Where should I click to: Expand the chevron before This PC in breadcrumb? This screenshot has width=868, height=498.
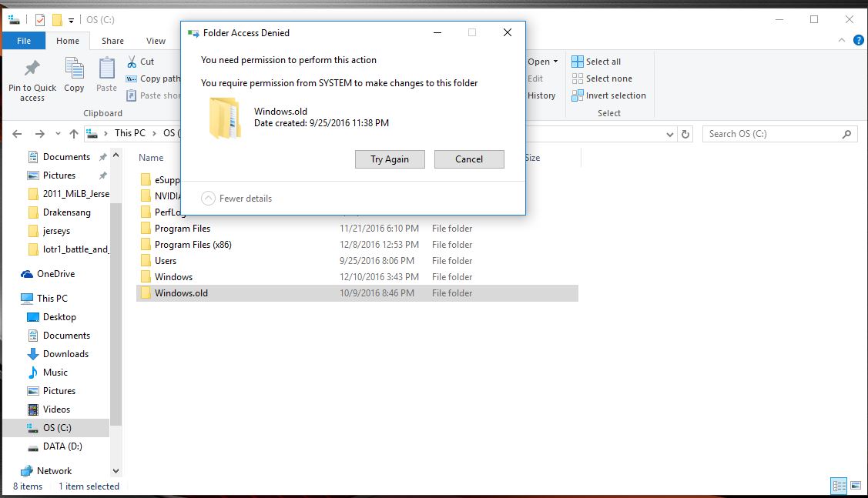click(x=106, y=133)
